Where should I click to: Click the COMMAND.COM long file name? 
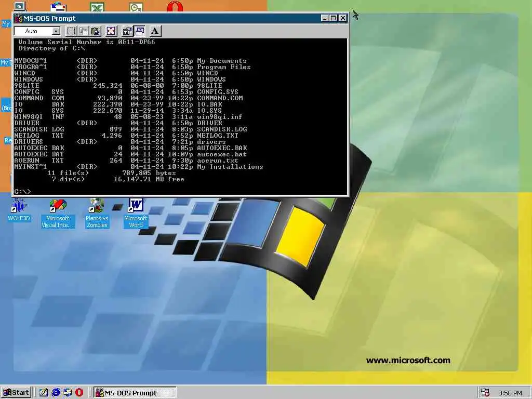click(x=220, y=98)
